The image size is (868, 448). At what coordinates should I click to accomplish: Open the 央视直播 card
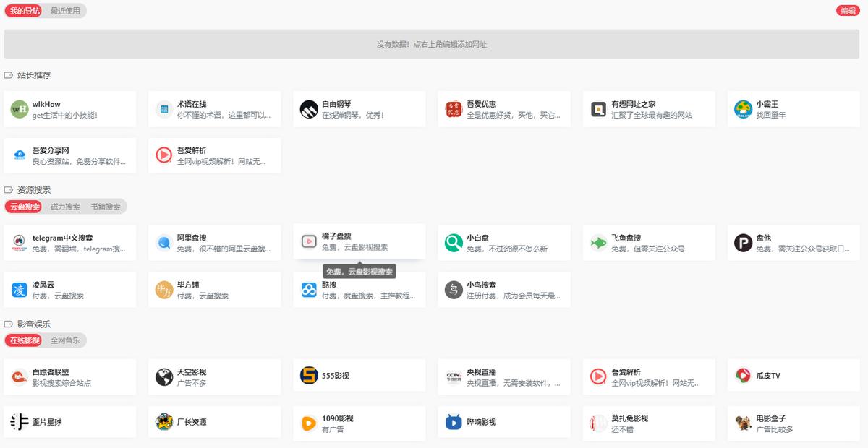(x=503, y=376)
